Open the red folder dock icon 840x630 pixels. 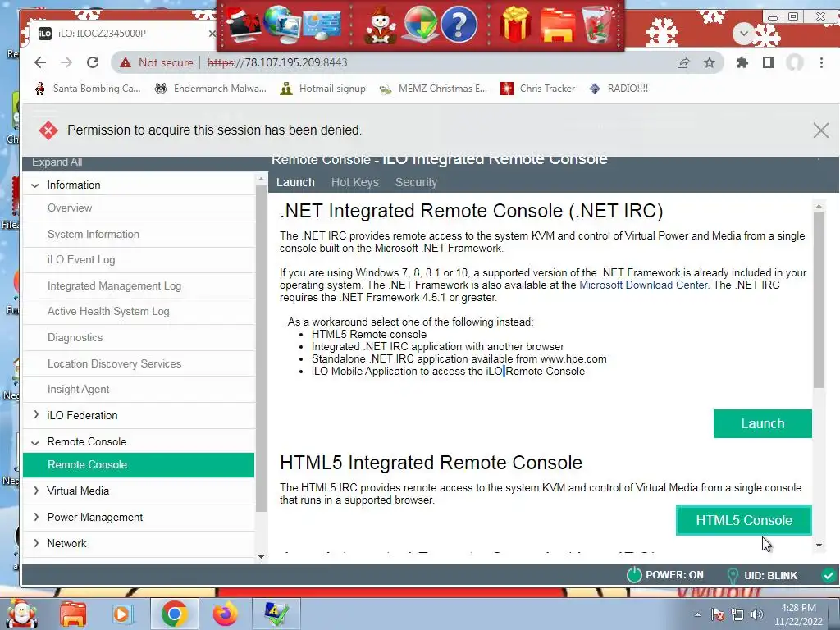click(557, 25)
